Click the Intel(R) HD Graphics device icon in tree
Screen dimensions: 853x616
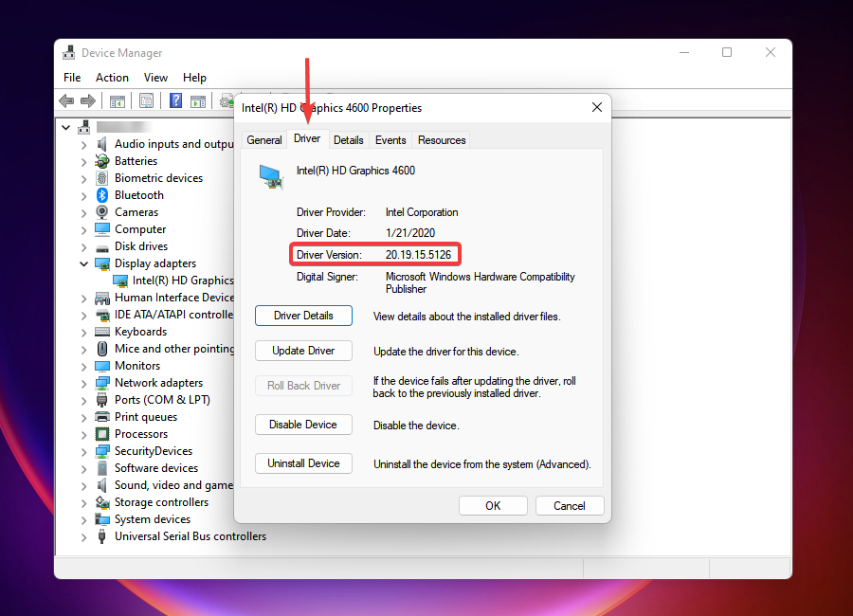(120, 281)
